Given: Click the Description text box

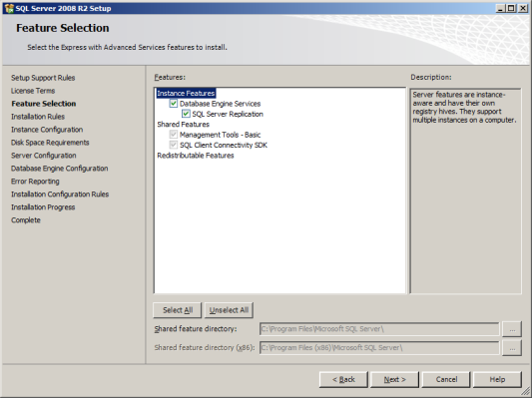Looking at the screenshot, I should [465, 191].
